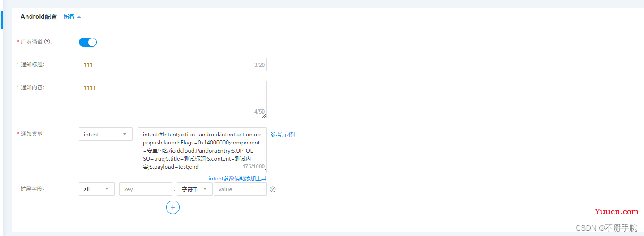Open help icon beside the value field
The width and height of the screenshot is (644, 236).
tap(273, 189)
